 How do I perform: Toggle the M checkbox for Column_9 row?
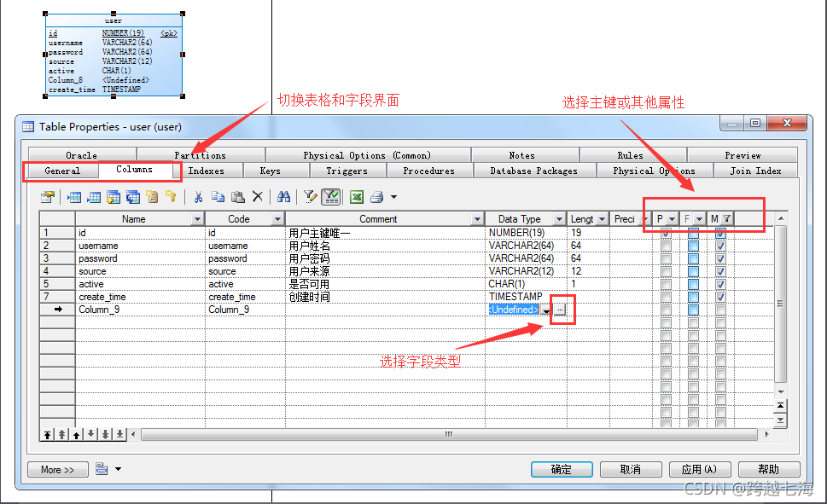point(721,310)
